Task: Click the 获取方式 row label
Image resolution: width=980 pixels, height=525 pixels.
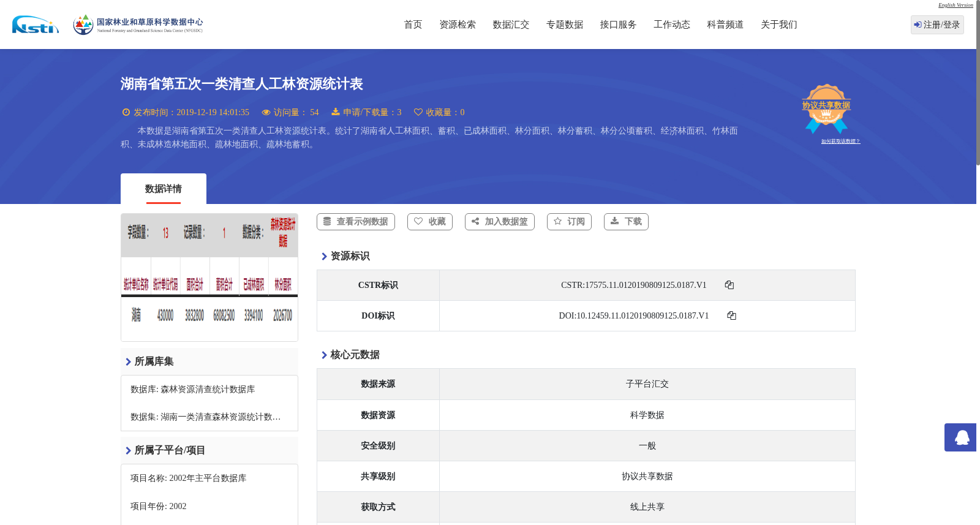Action: click(x=378, y=507)
